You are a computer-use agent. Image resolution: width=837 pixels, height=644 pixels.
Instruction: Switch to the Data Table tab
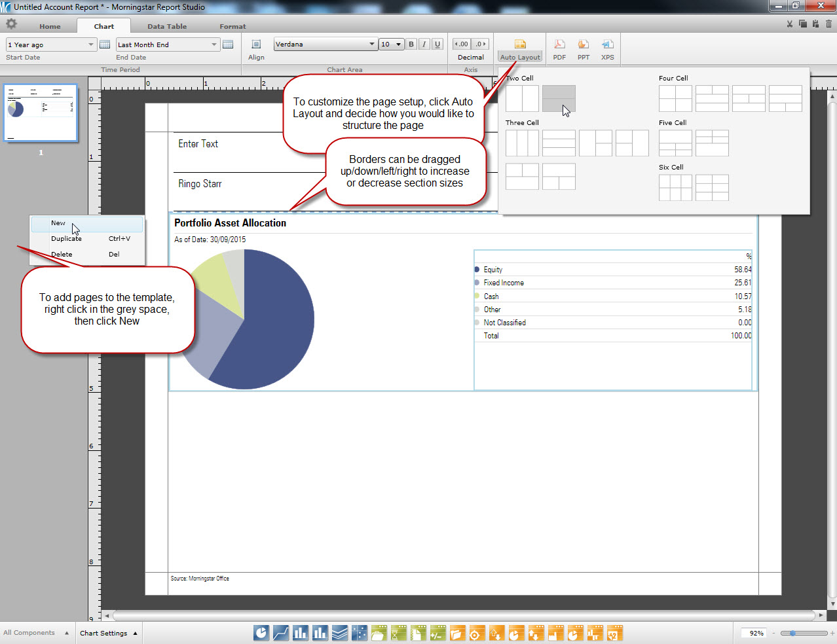point(167,27)
